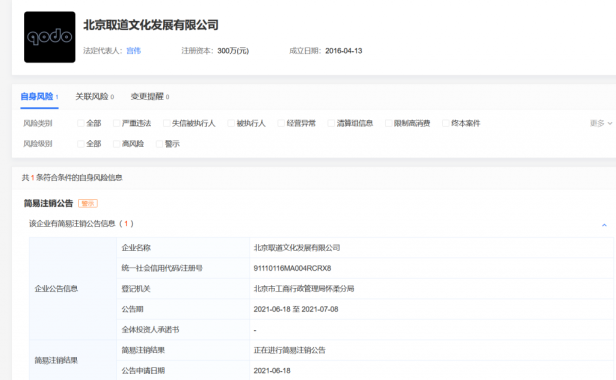
Task: Switch to 关联风险 tab
Action: (x=95, y=97)
